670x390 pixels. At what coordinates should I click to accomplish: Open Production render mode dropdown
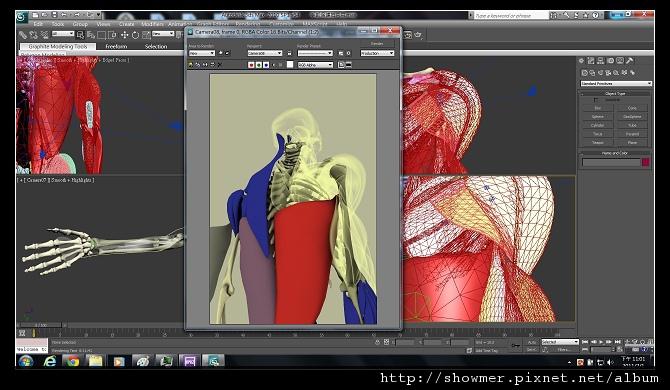(377, 53)
